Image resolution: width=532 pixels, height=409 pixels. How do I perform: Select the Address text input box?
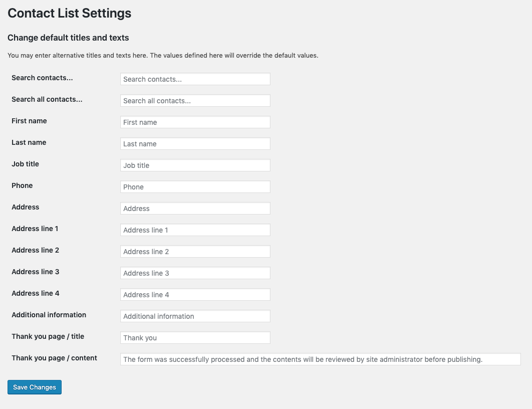coord(195,209)
